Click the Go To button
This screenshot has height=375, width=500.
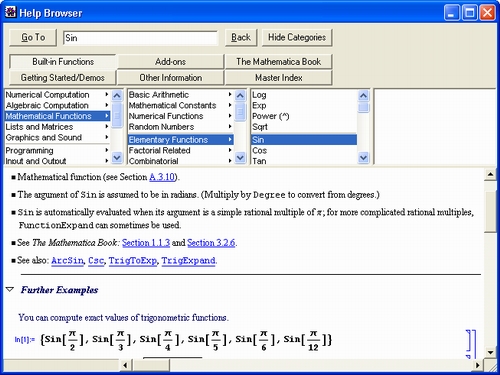(33, 37)
